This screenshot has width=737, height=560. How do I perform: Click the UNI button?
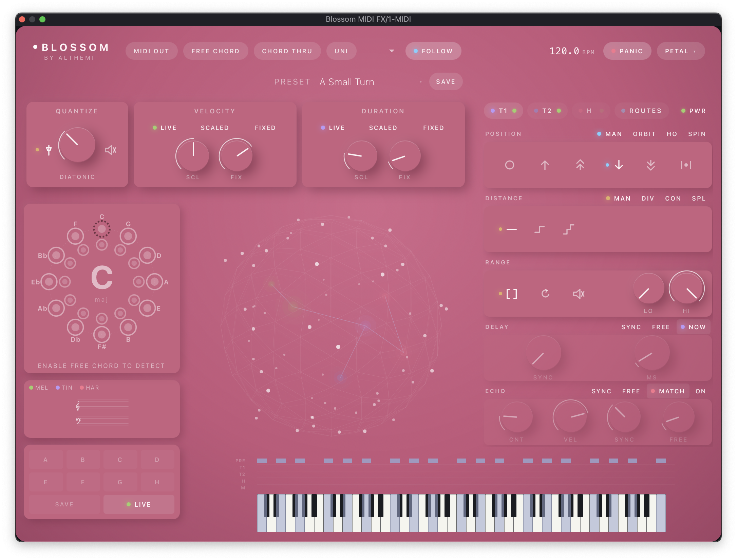pos(341,51)
